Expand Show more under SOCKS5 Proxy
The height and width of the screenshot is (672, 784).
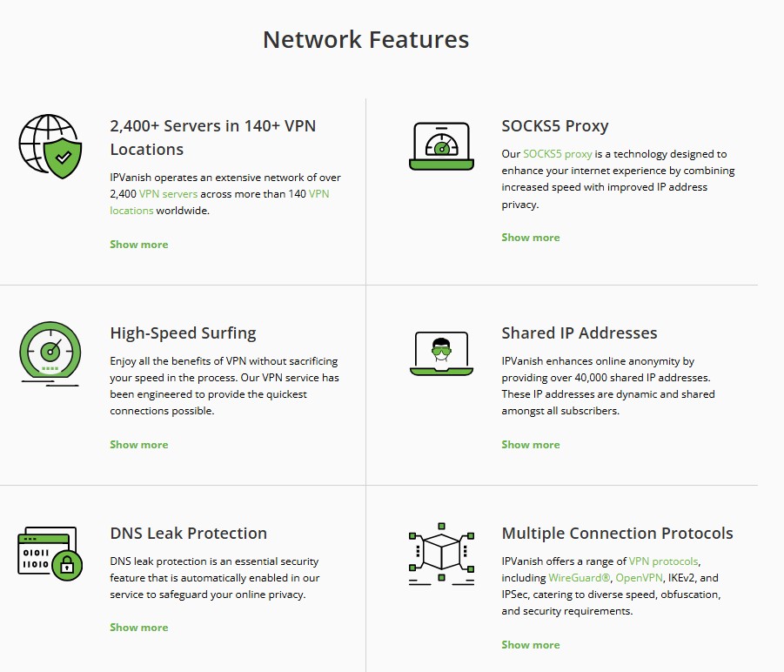(530, 237)
